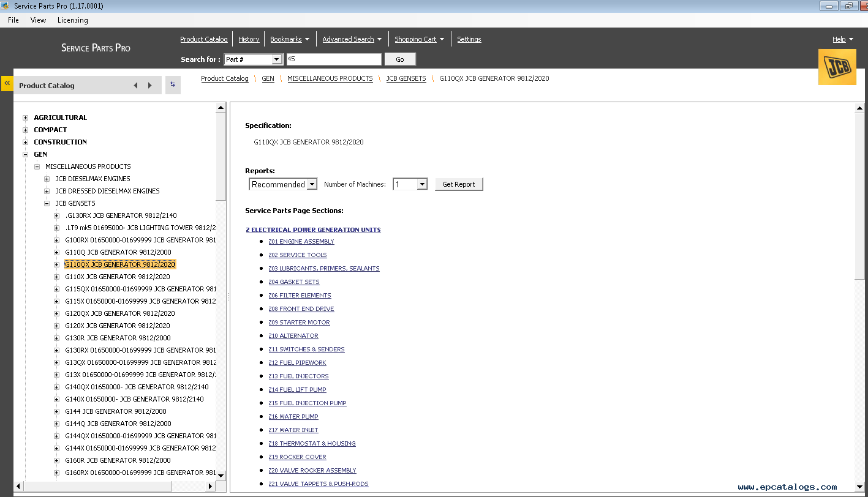Go forward with the right arrow in Product Catalog panel
Screen dimensions: 868x497
pos(149,86)
